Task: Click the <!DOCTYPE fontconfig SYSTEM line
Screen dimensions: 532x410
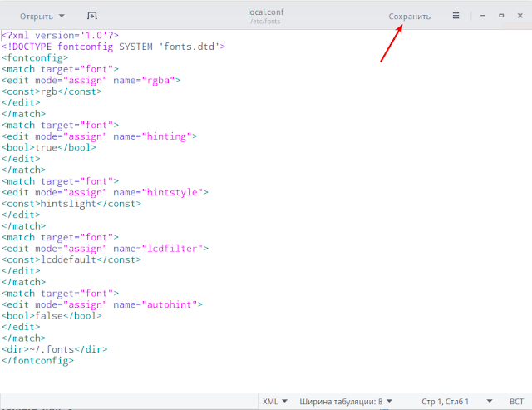Action: (x=113, y=47)
